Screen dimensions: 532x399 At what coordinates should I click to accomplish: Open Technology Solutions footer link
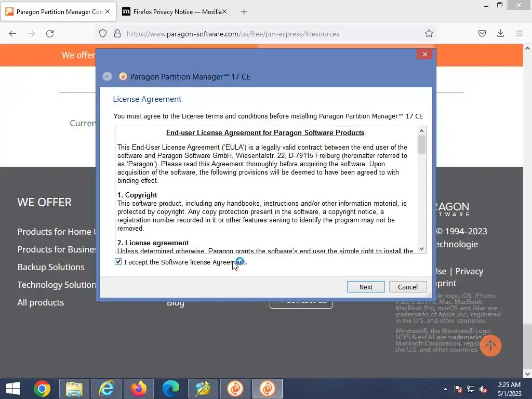[57, 285]
